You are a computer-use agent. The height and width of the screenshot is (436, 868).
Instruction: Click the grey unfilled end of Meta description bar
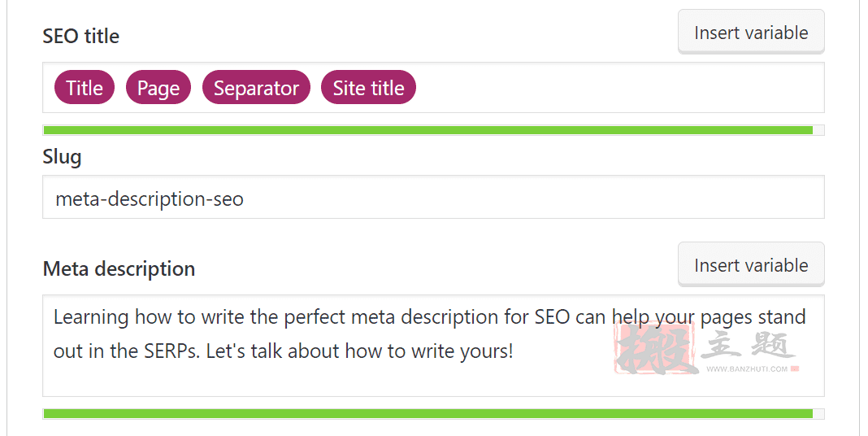click(818, 414)
